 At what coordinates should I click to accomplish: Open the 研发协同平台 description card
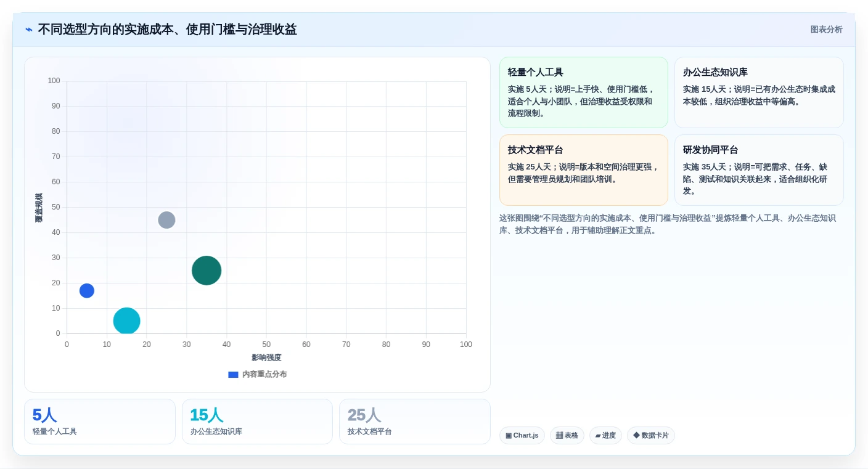759,170
